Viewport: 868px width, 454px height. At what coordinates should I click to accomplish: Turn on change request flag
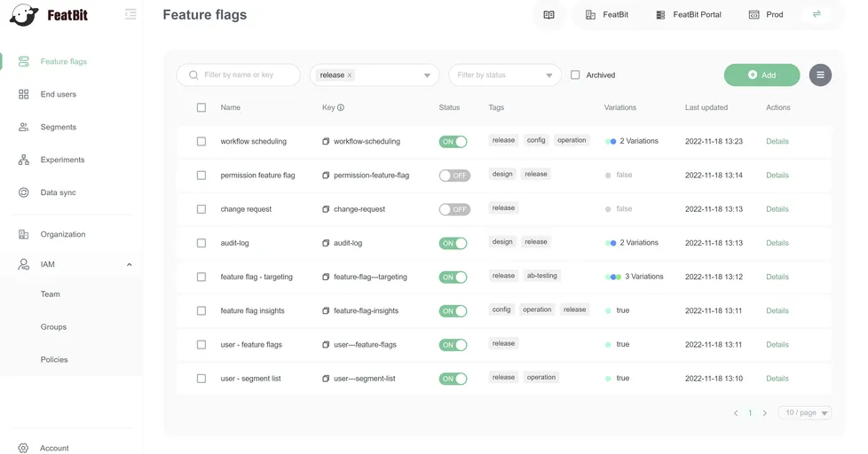[x=454, y=209]
